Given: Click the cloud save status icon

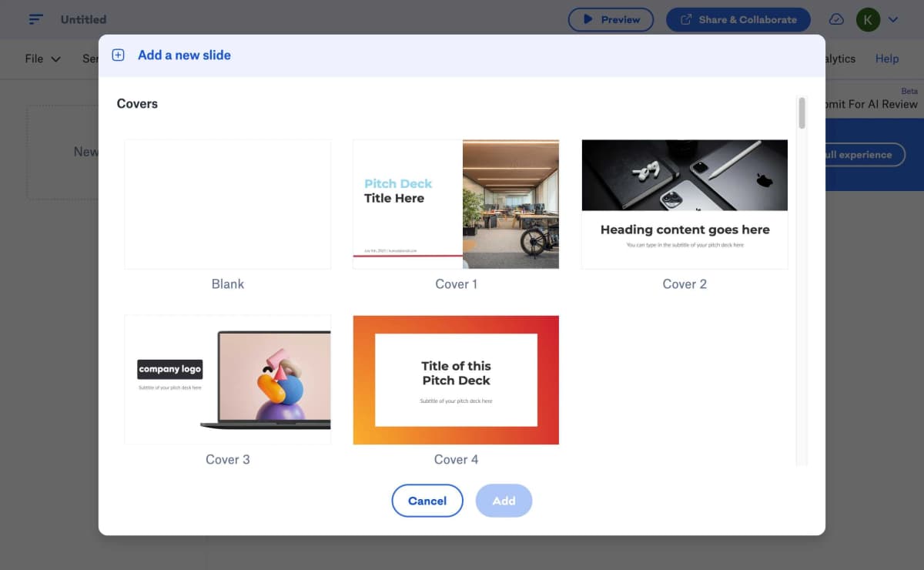Looking at the screenshot, I should coord(836,19).
